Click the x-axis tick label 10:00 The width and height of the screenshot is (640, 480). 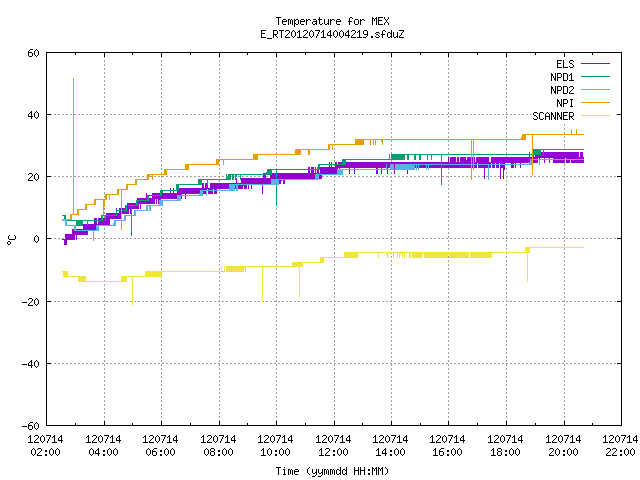[x=276, y=452]
